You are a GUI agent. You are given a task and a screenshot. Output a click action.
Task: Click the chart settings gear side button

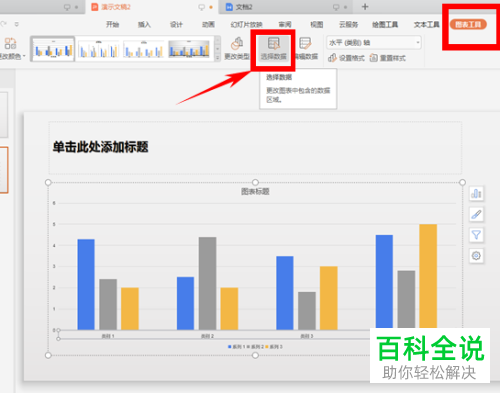(476, 256)
